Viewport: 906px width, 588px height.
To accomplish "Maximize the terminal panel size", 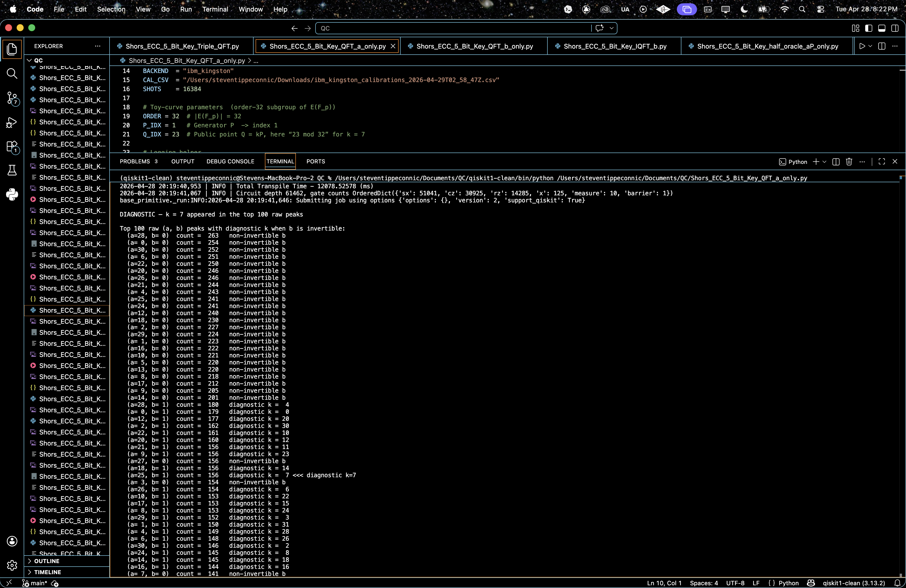I will [x=882, y=162].
